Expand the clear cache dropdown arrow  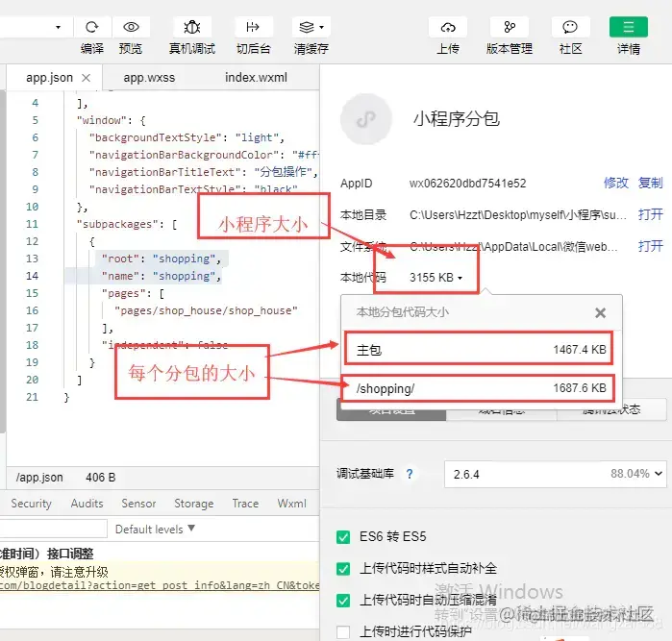322,28
